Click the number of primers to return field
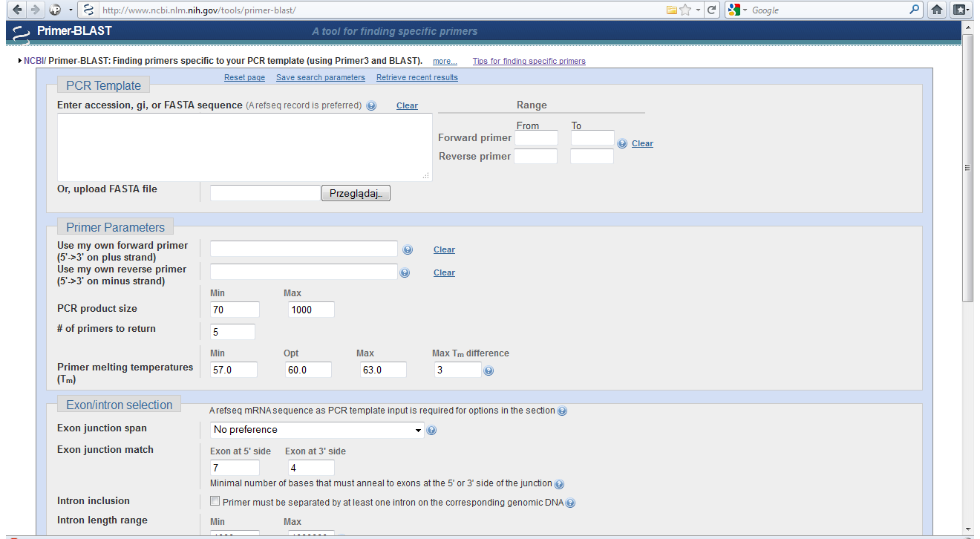The image size is (980, 539). click(x=232, y=332)
